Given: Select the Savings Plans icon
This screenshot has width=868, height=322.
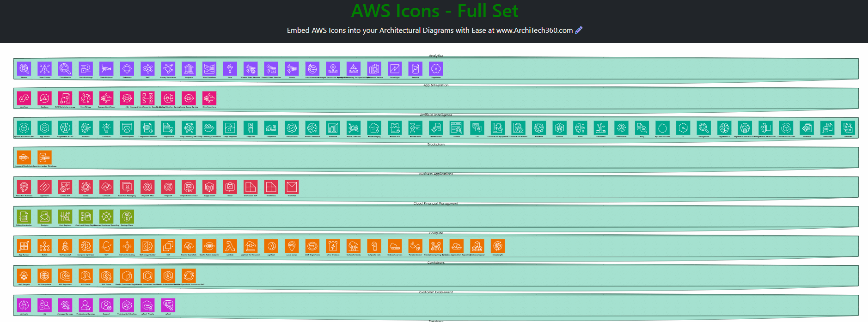Looking at the screenshot, I should pos(127,217).
